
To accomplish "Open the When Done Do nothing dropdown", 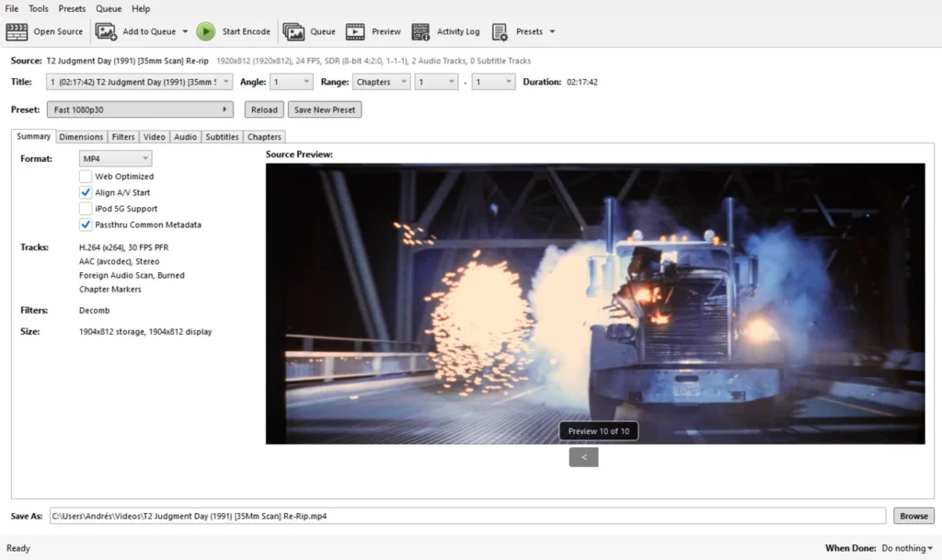I will click(x=907, y=548).
